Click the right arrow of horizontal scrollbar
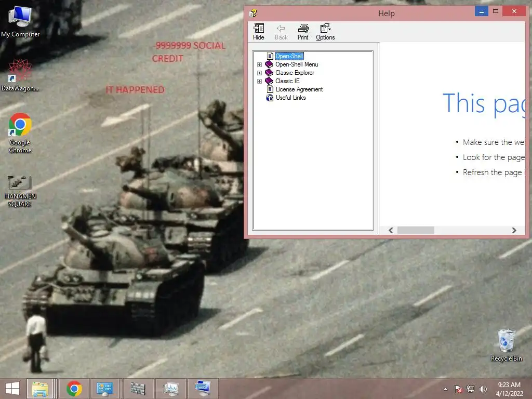532x399 pixels. (514, 230)
